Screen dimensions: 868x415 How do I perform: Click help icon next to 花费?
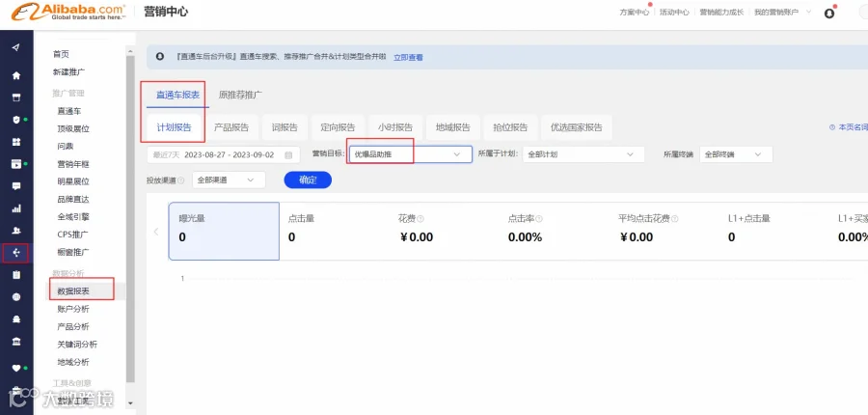[x=420, y=219]
